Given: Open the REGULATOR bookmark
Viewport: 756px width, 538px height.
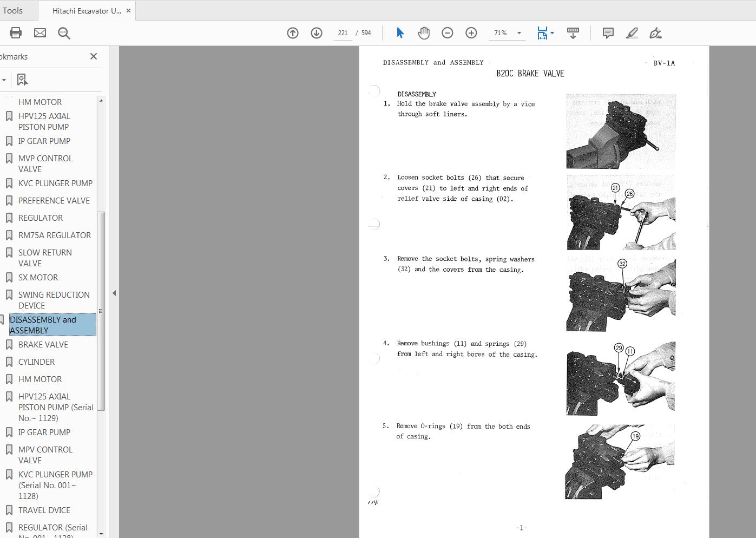Looking at the screenshot, I should 41,218.
